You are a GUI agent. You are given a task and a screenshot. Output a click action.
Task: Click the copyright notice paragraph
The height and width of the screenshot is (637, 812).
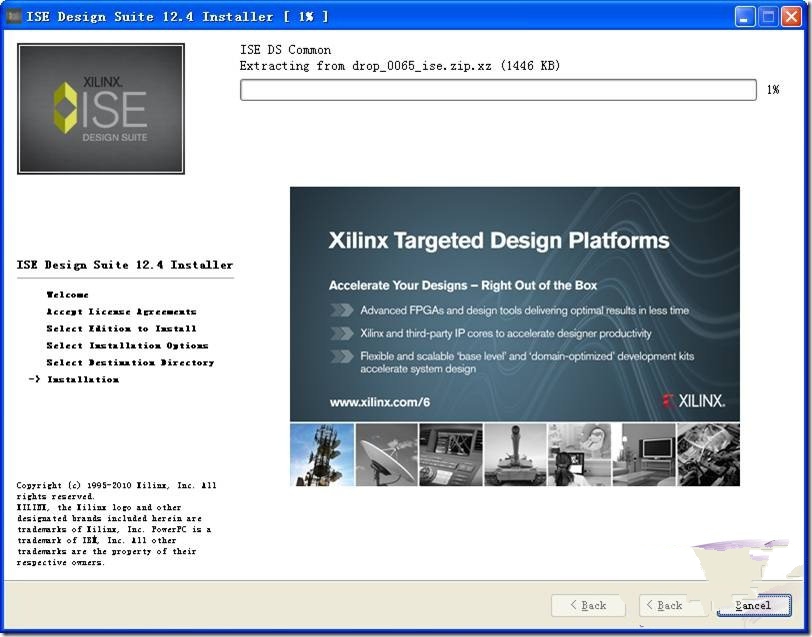[117, 524]
